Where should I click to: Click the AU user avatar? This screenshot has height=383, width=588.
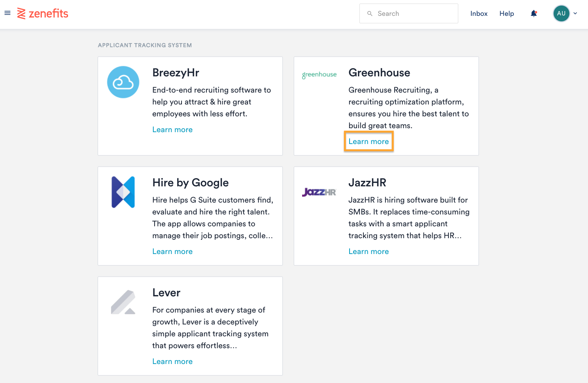[561, 13]
